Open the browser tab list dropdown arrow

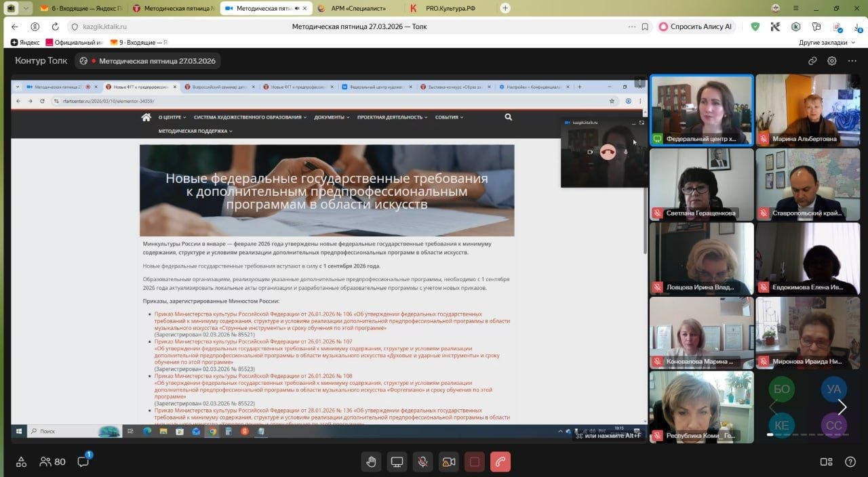(26, 8)
